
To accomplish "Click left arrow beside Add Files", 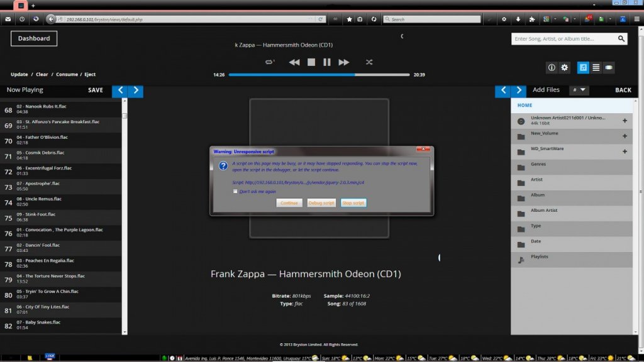I will 503,90.
